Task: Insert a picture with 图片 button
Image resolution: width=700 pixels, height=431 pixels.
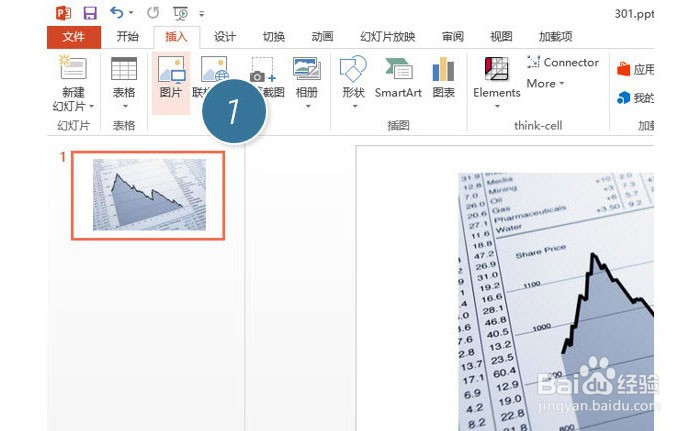Action: coord(171,83)
